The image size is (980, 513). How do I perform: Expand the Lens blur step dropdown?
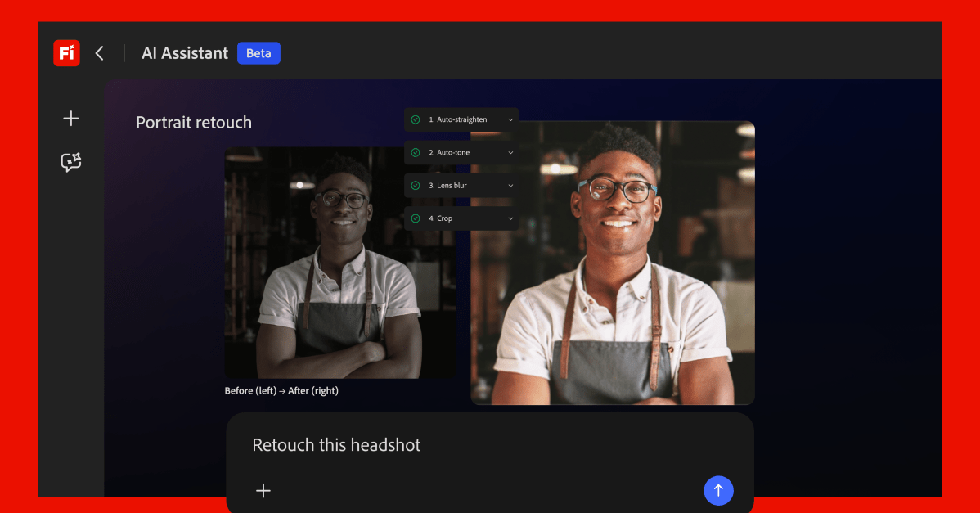pyautogui.click(x=510, y=185)
